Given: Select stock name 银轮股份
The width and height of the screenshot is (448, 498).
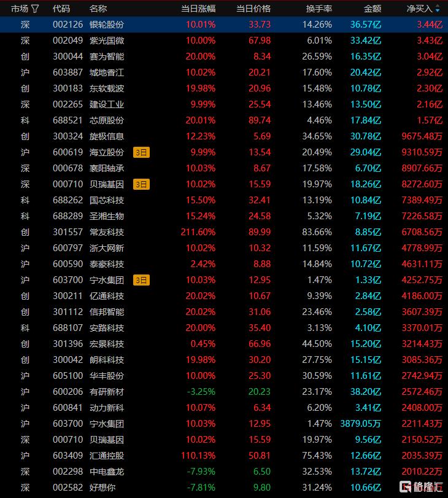Looking at the screenshot, I should [107, 25].
